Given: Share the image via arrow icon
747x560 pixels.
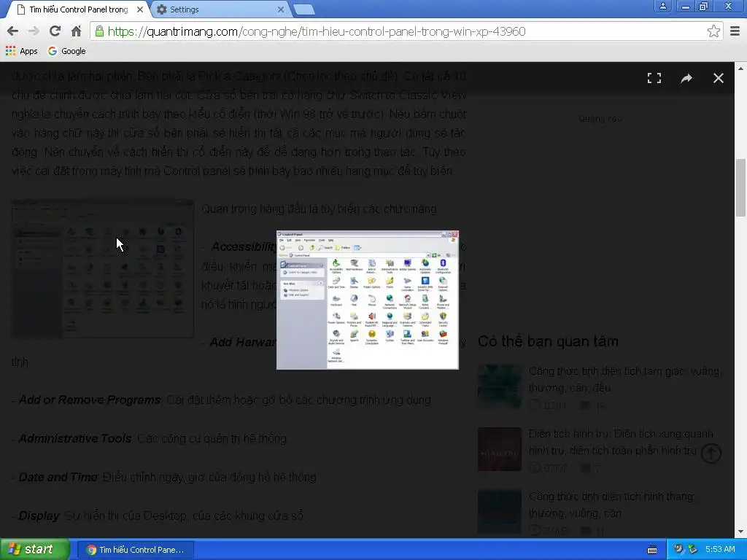Looking at the screenshot, I should (686, 78).
